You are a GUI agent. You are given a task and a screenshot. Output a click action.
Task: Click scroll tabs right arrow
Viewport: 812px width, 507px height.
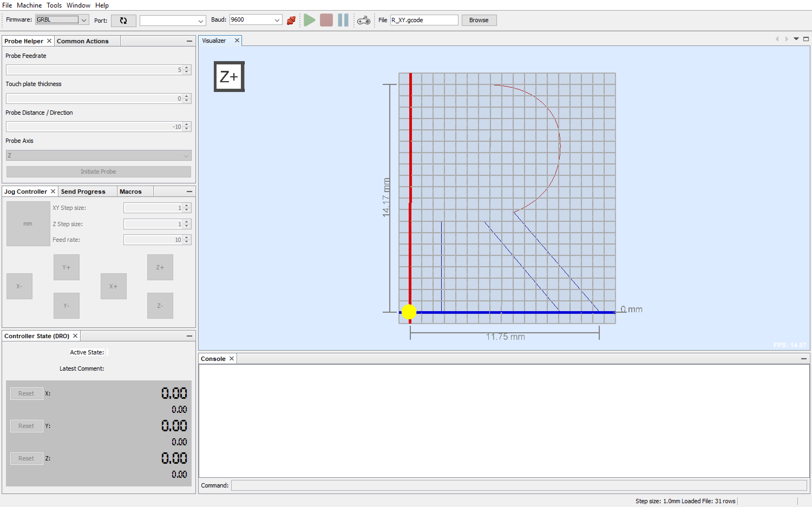[787, 39]
